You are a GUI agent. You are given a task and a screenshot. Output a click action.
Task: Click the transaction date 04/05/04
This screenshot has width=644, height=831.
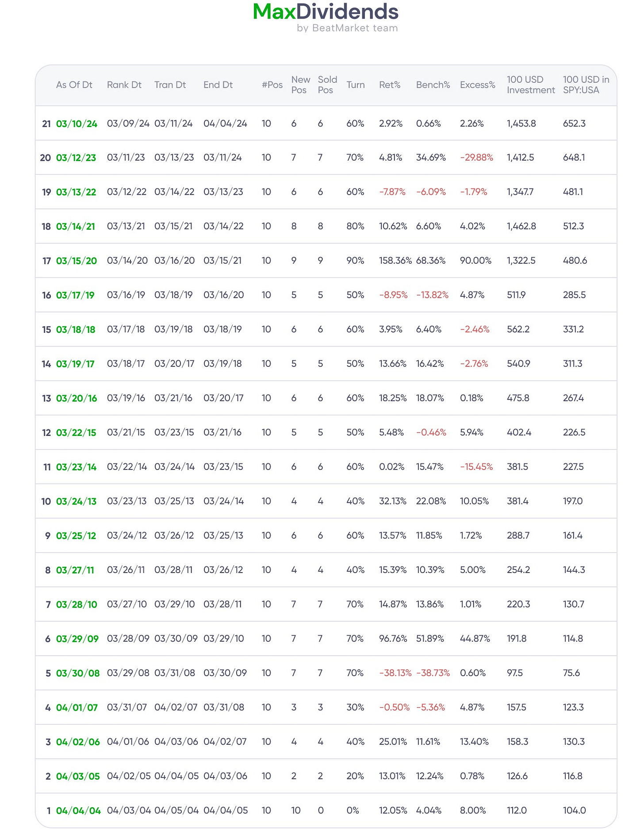pyautogui.click(x=176, y=810)
